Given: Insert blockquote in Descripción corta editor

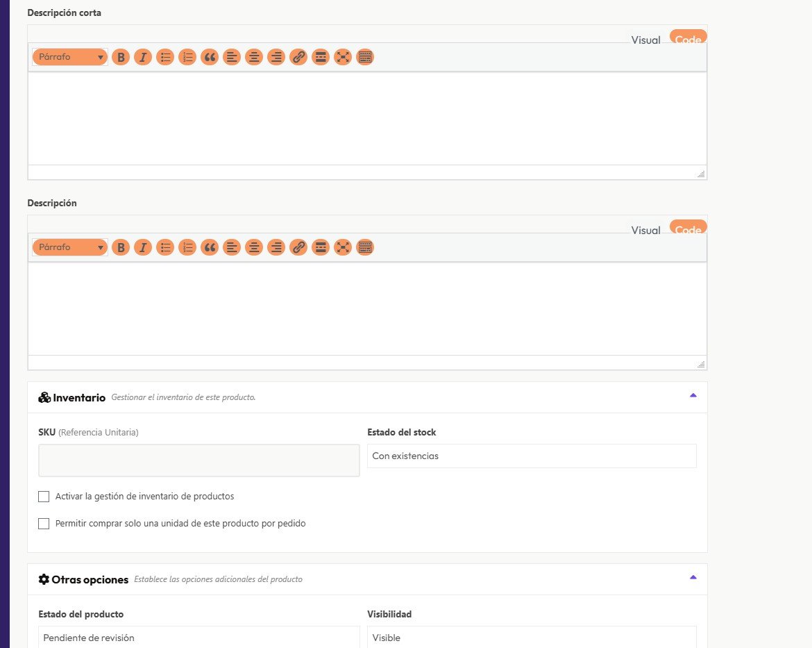Looking at the screenshot, I should [210, 57].
